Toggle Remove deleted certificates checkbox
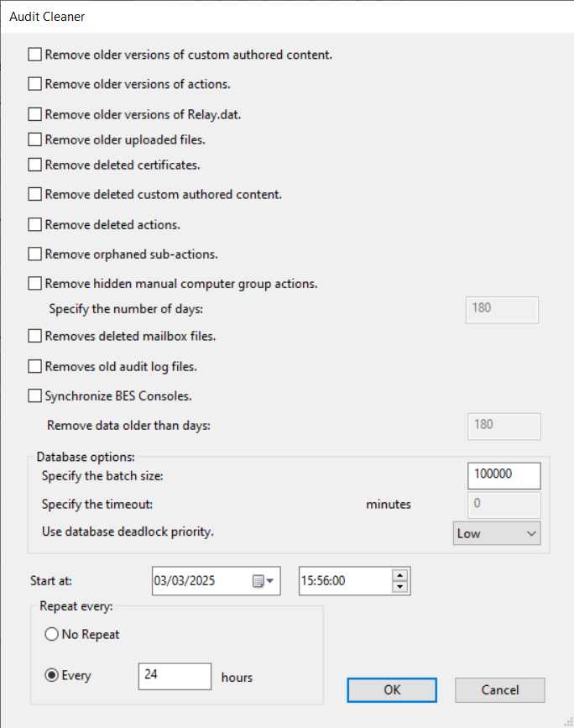This screenshot has height=728, width=574. coord(34,165)
